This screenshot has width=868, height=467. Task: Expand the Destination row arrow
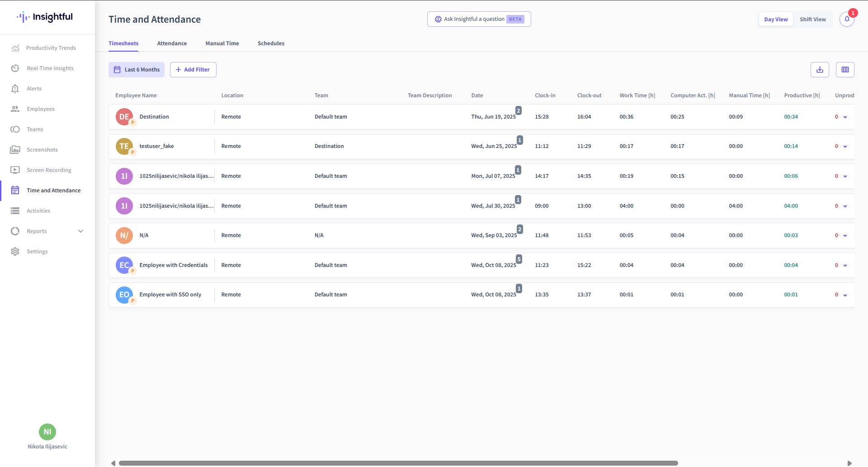pyautogui.click(x=845, y=117)
